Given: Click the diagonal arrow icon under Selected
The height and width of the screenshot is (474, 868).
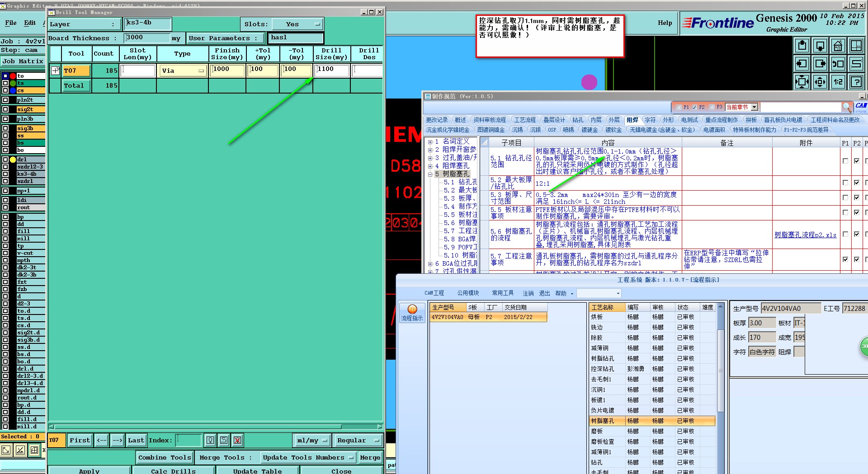Looking at the screenshot, I should tap(6, 450).
